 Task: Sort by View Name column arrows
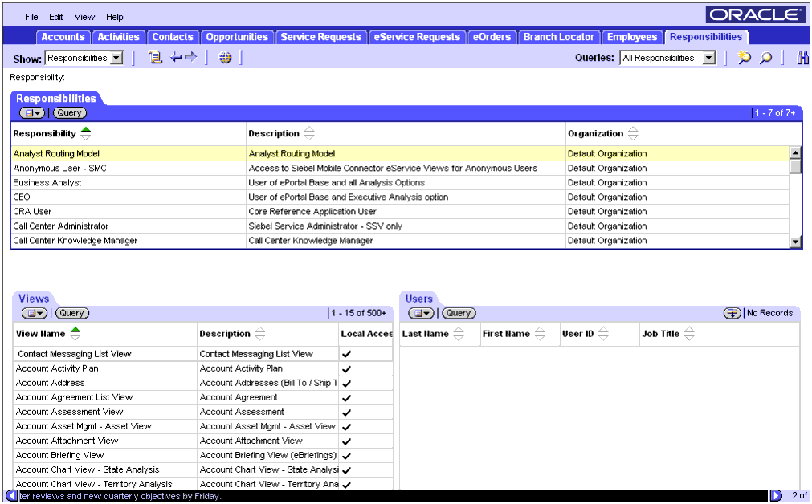click(75, 334)
